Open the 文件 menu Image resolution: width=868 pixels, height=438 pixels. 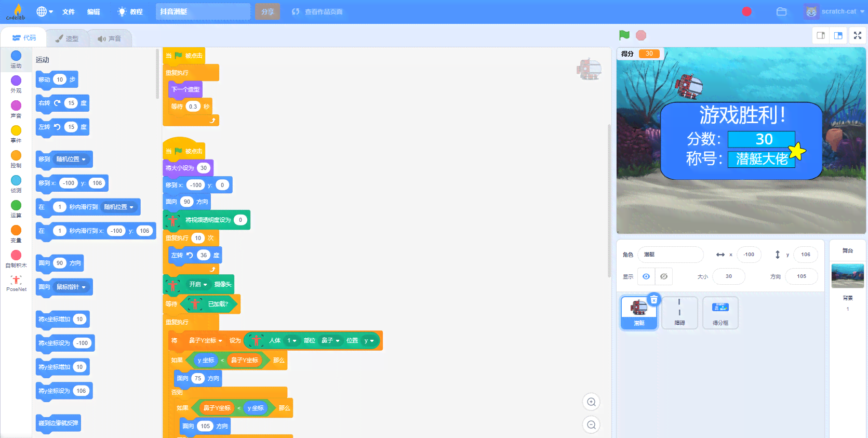coord(69,11)
